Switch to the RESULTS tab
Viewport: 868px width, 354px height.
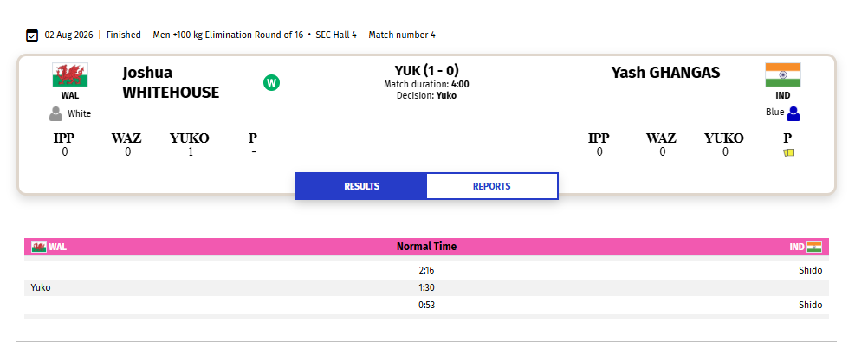tap(361, 186)
